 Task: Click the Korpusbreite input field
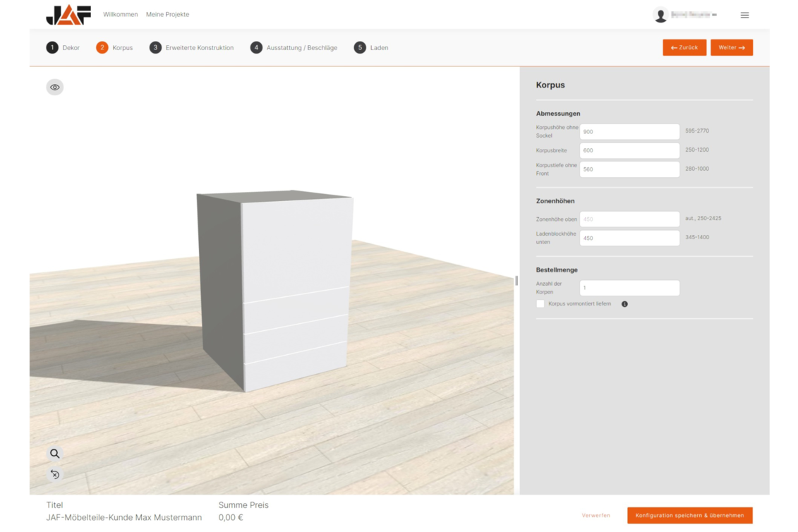pyautogui.click(x=629, y=150)
